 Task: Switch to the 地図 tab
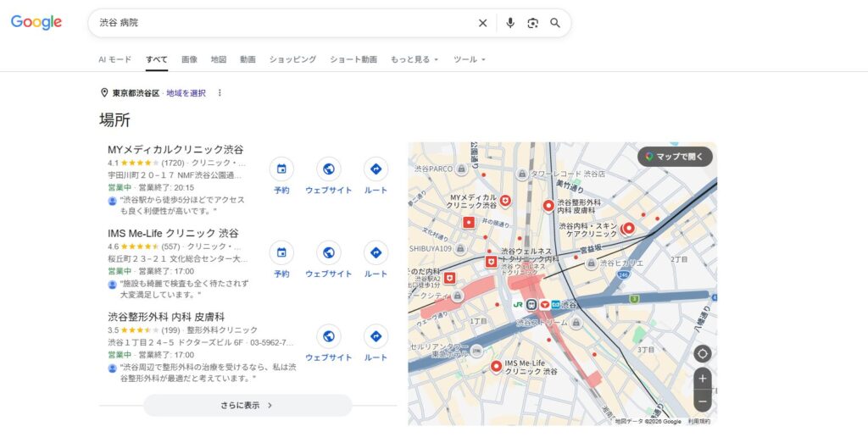pyautogui.click(x=219, y=59)
